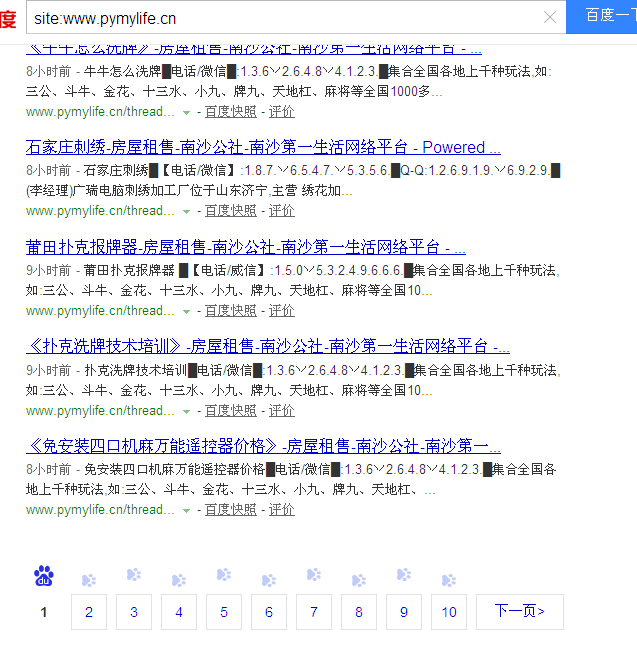Click the 9小时前 timestamp of 莆田扑克报牌器 result
Image resolution: width=637 pixels, height=655 pixels.
(x=48, y=270)
